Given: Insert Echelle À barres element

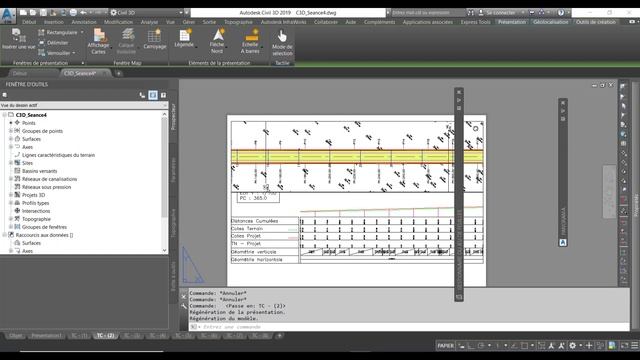Looking at the screenshot, I should coord(250,41).
